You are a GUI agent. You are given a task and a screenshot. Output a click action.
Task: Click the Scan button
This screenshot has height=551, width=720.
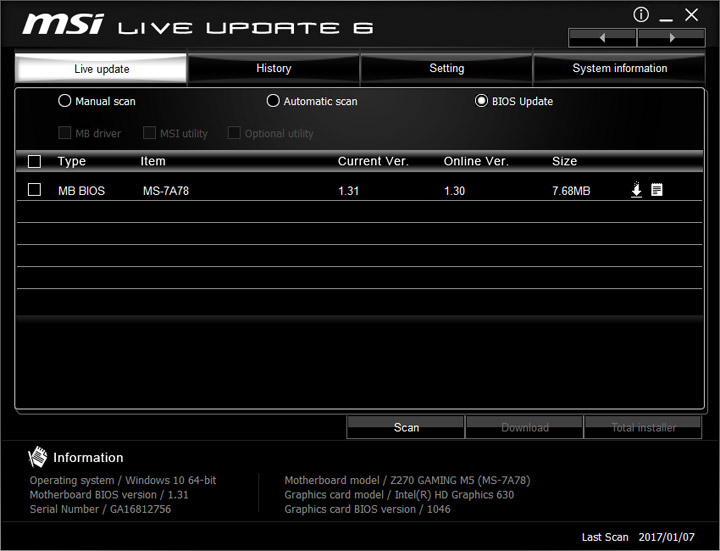point(406,427)
